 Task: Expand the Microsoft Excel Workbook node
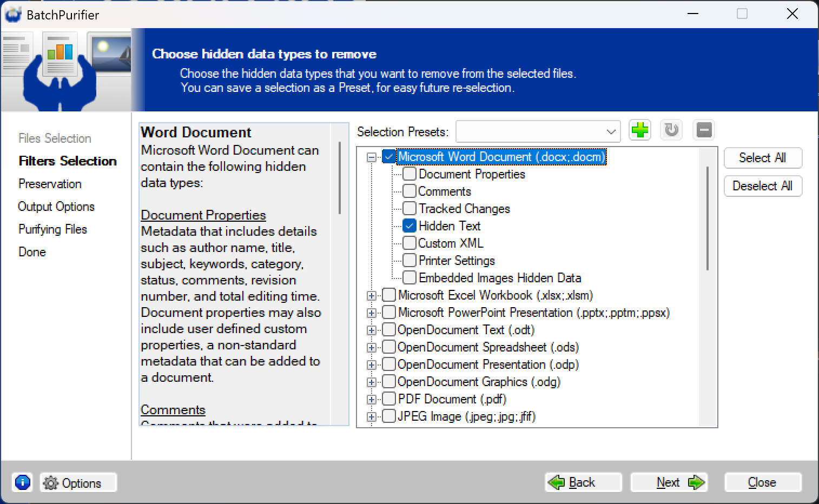[x=372, y=296]
